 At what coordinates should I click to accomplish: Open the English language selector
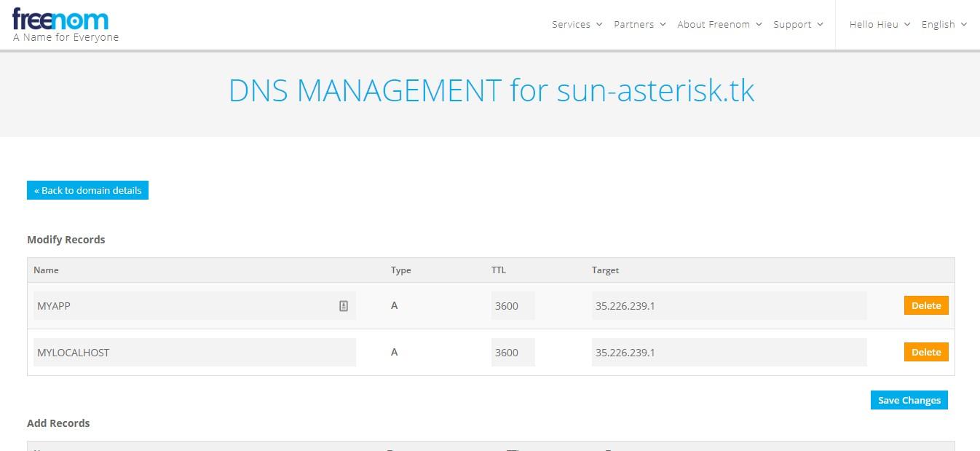[944, 24]
